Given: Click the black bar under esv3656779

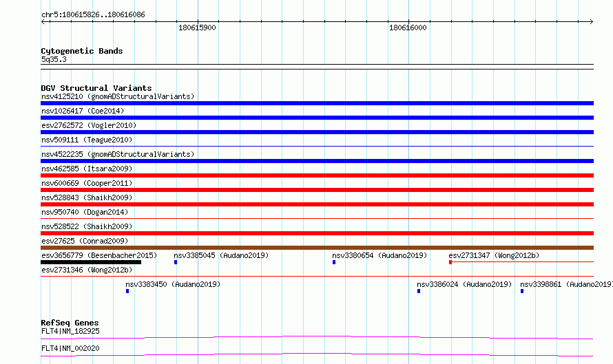Looking at the screenshot, I should pyautogui.click(x=91, y=262).
